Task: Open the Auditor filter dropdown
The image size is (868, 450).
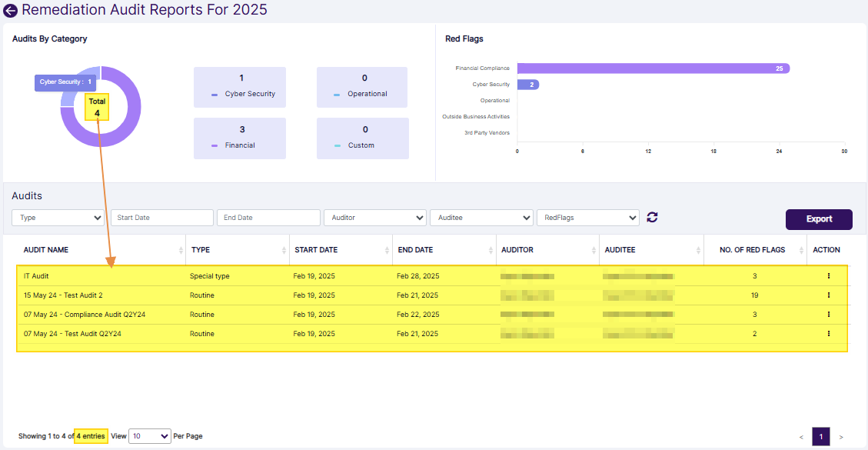Action: coord(374,218)
